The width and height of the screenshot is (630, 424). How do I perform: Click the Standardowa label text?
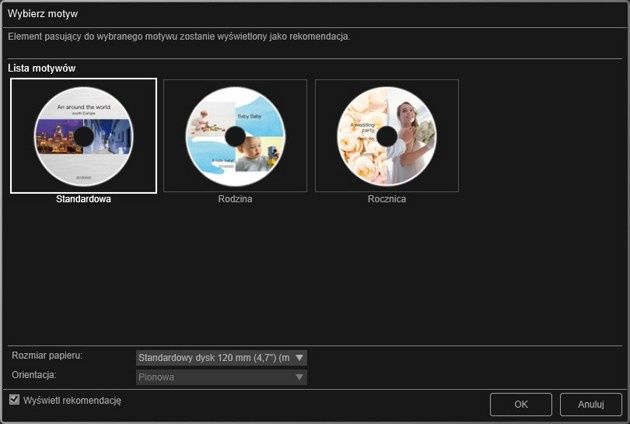pyautogui.click(x=84, y=199)
